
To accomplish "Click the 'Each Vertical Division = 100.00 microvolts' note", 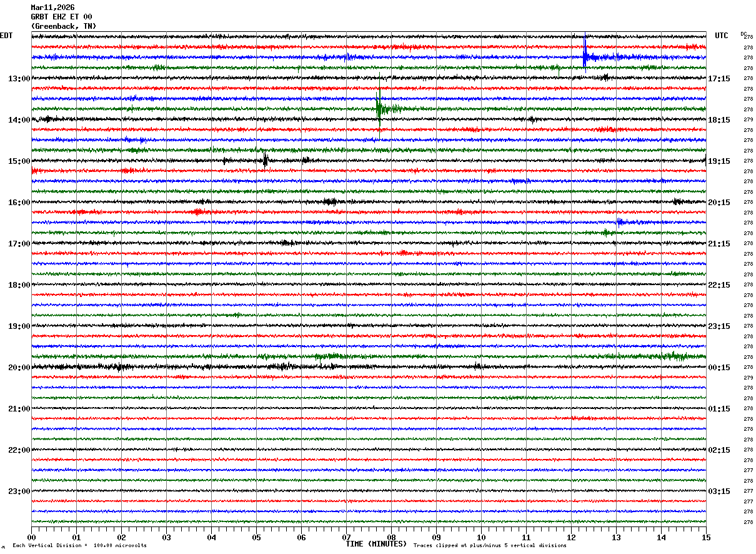I will [x=79, y=546].
